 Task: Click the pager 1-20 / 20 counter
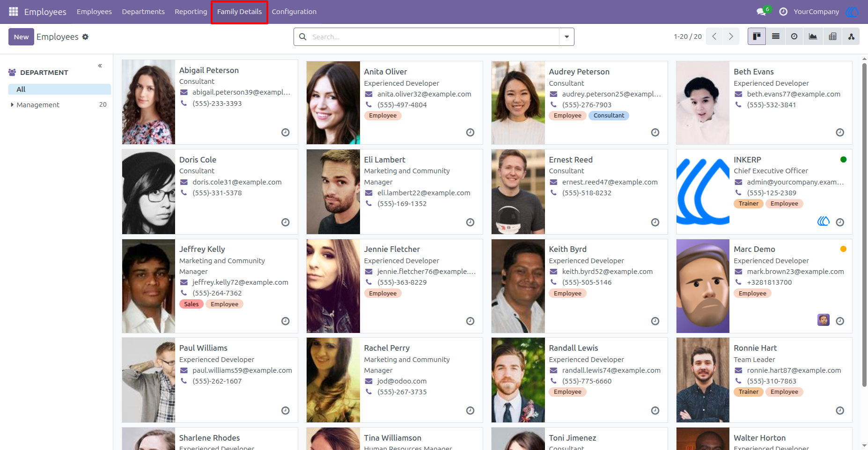(688, 37)
